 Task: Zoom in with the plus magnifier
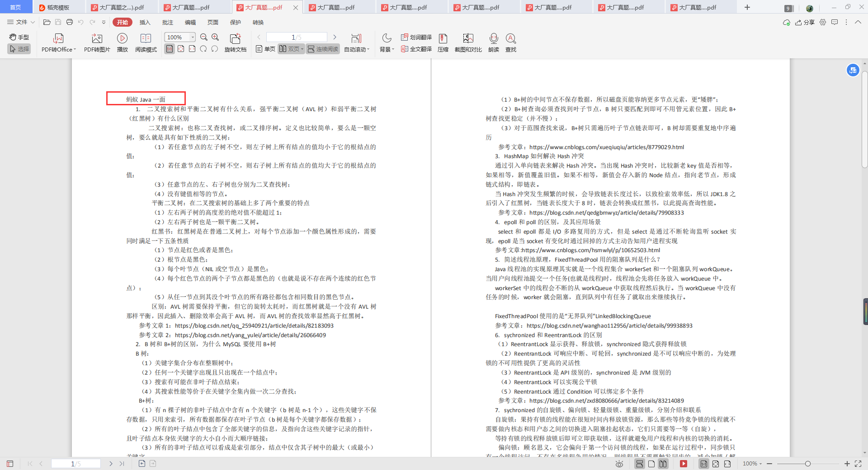(216, 37)
